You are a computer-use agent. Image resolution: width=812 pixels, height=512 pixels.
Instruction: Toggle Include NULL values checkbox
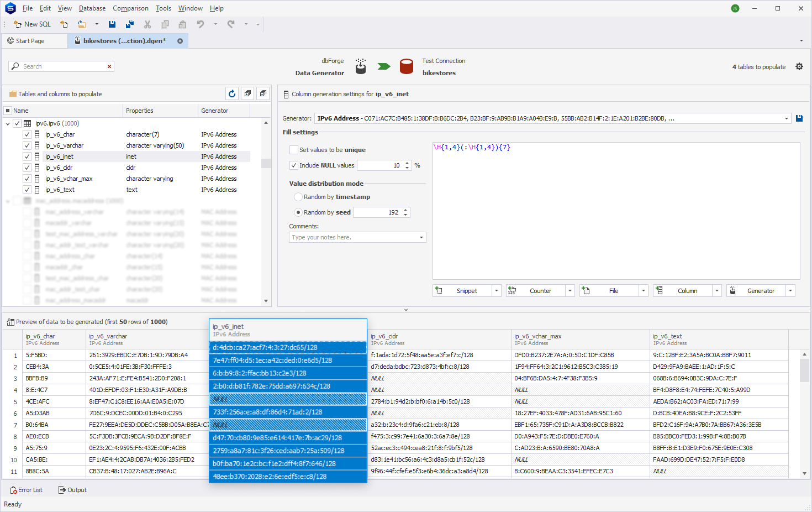pos(294,165)
